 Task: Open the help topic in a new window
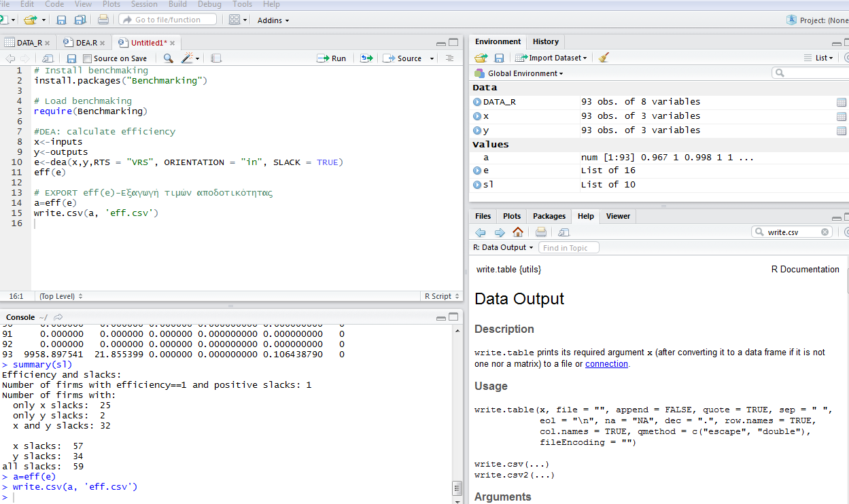pos(564,232)
